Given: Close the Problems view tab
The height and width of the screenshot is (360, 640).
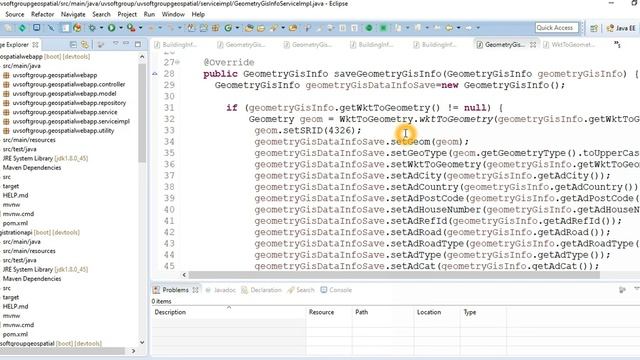Looking at the screenshot, I should [x=196, y=290].
